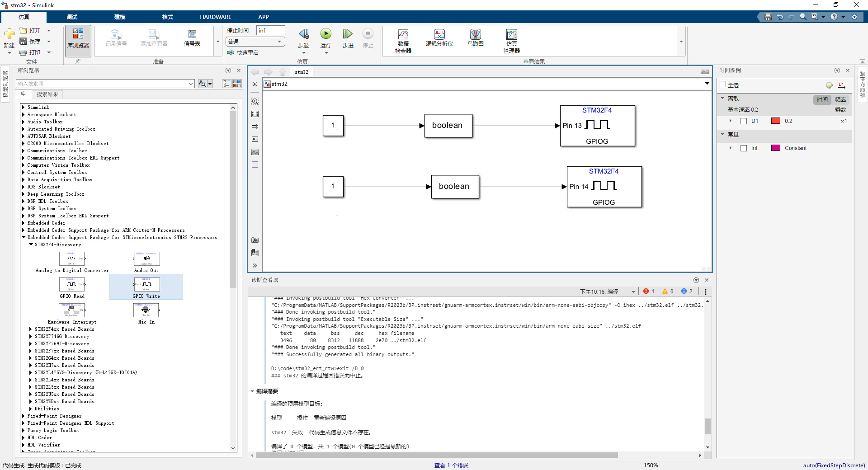Click the Print (打印) icon

[24, 52]
